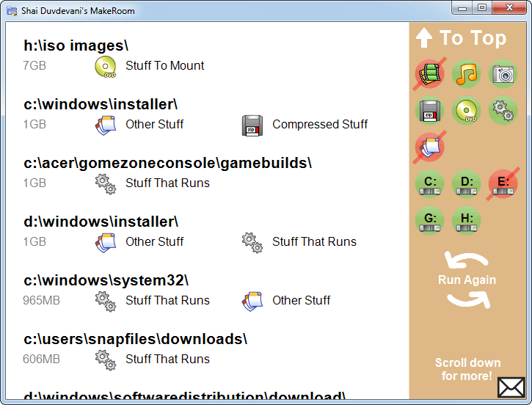
Task: Click zip floppy icon beside Compressed Stuff
Action: tap(252, 125)
